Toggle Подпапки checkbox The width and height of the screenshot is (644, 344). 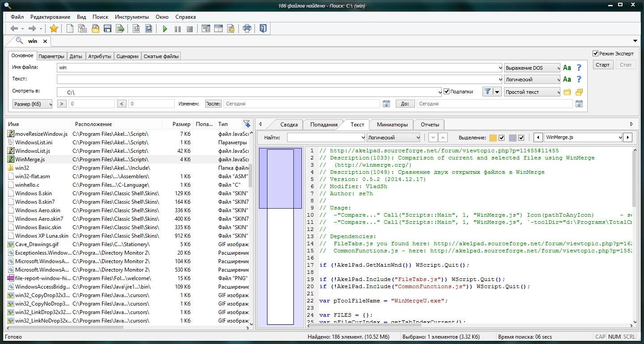446,92
